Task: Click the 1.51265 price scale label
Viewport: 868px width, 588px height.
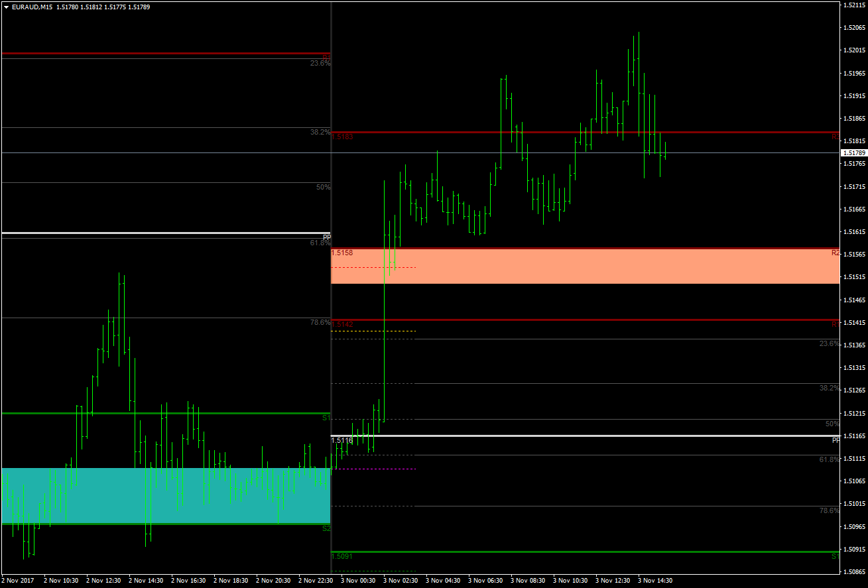Action: coord(854,390)
